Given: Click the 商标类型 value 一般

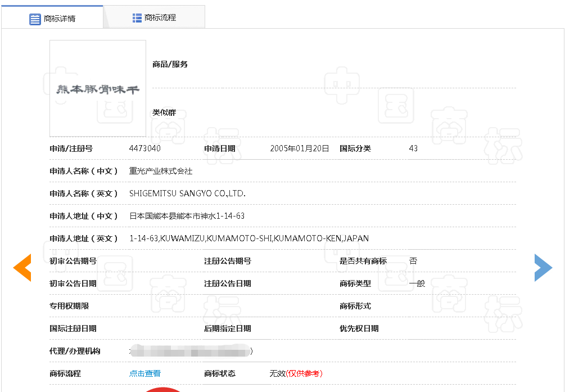Looking at the screenshot, I should coord(417,283).
